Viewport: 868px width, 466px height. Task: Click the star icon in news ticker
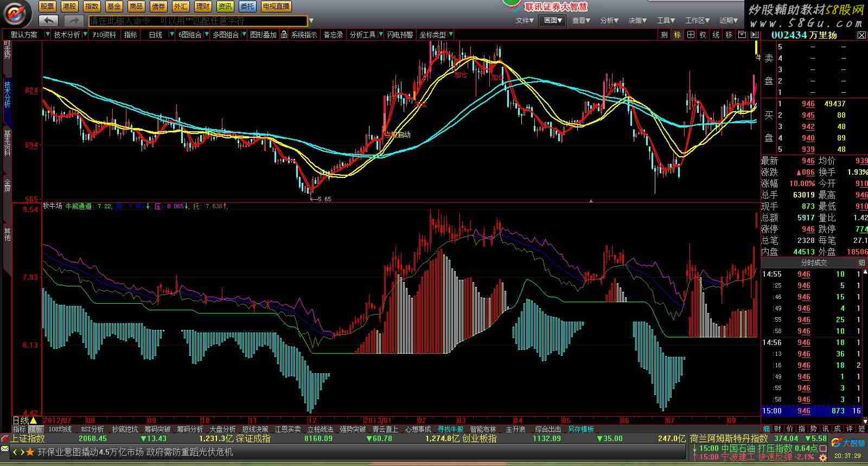pos(30,452)
